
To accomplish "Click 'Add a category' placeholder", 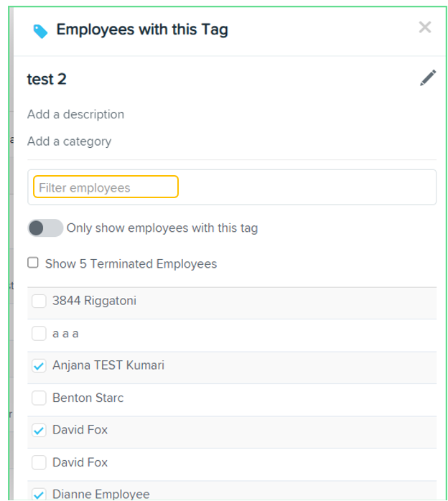I will click(70, 141).
